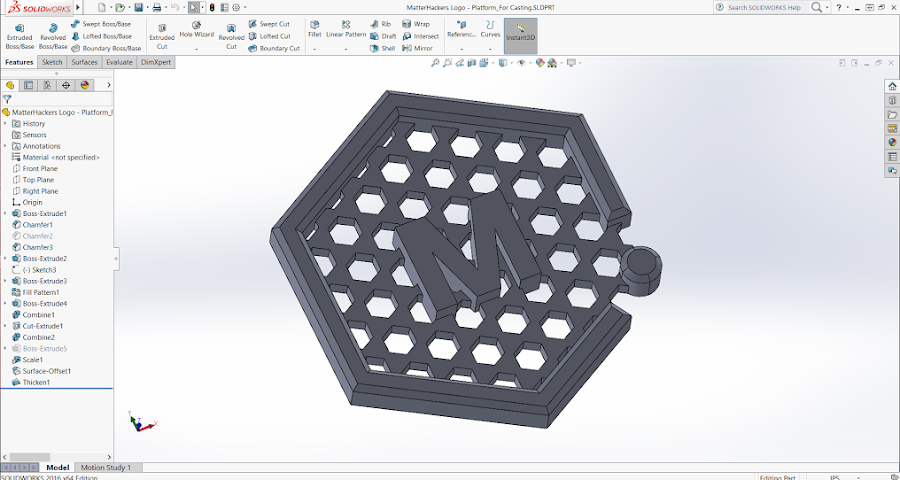Click the Search SOLIDWORKS Help field
Image resolution: width=900 pixels, height=480 pixels.
tap(765, 7)
